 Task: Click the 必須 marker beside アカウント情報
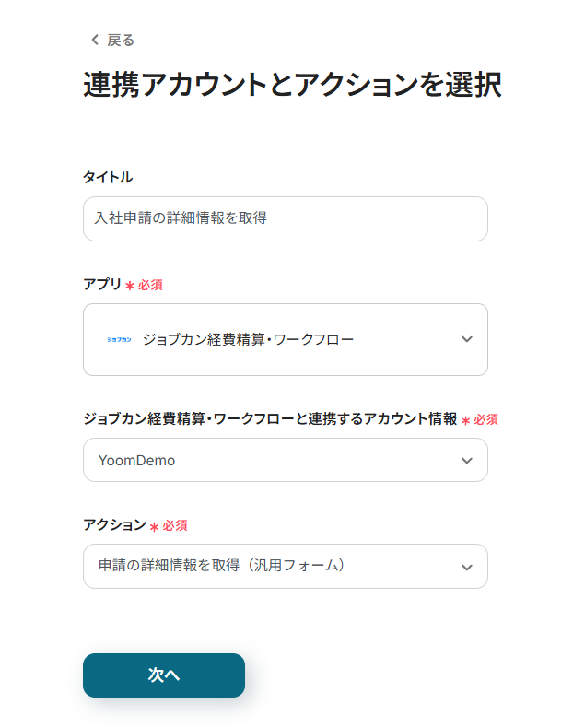[485, 419]
